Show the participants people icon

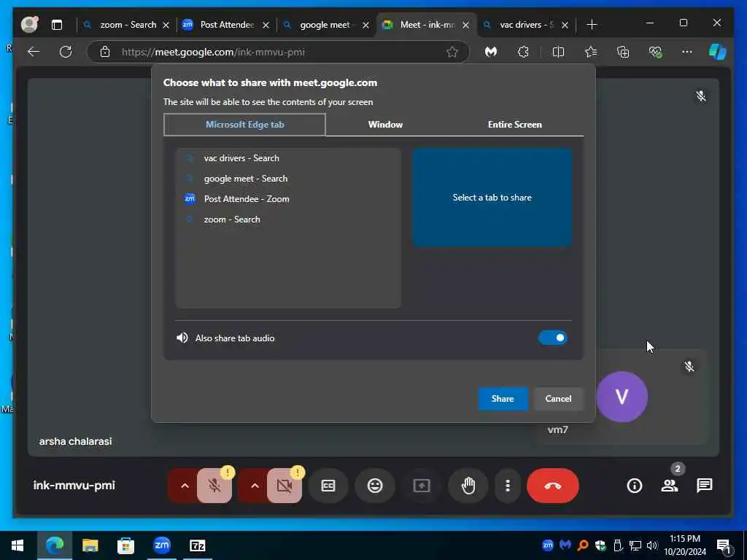(670, 486)
